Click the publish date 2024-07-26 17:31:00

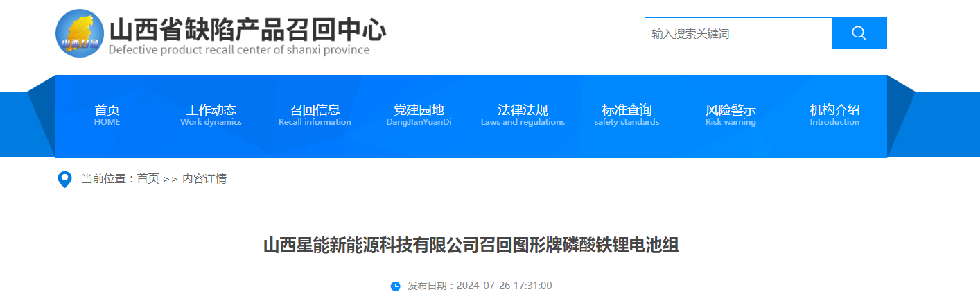pos(505,286)
